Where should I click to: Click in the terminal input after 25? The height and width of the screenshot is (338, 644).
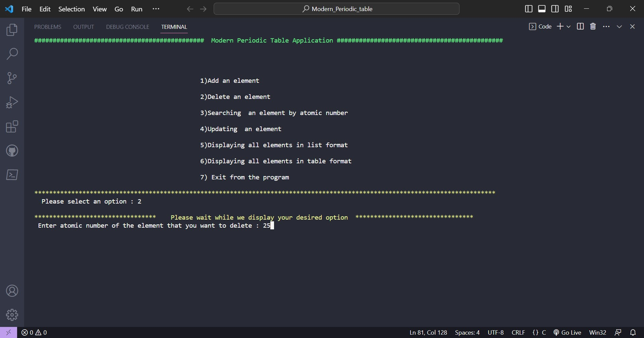pyautogui.click(x=272, y=226)
